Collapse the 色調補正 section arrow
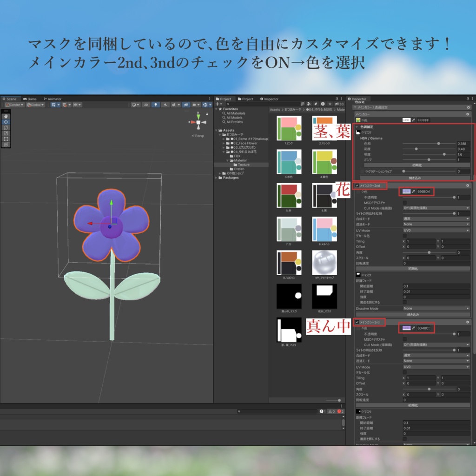This screenshot has height=476, width=476. click(357, 127)
